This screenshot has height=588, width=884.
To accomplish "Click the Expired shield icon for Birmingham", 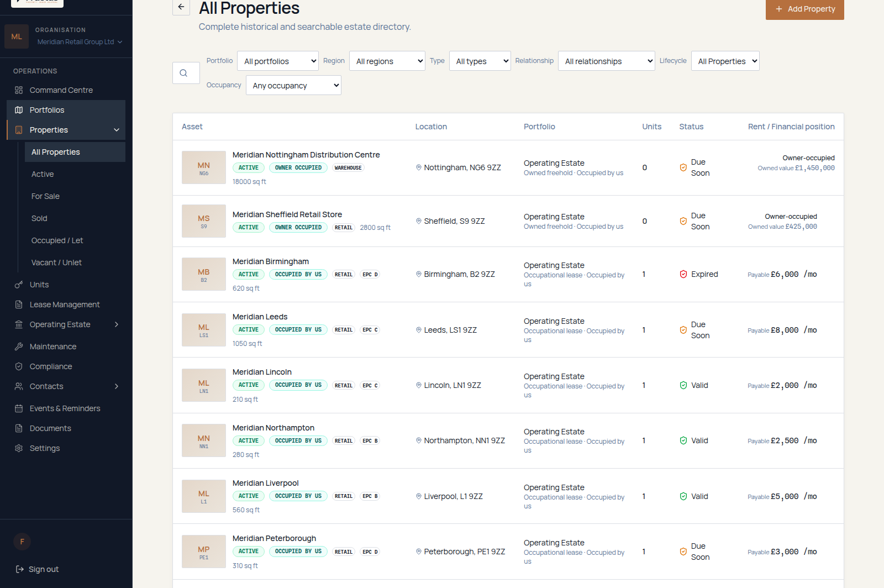I will click(x=683, y=274).
